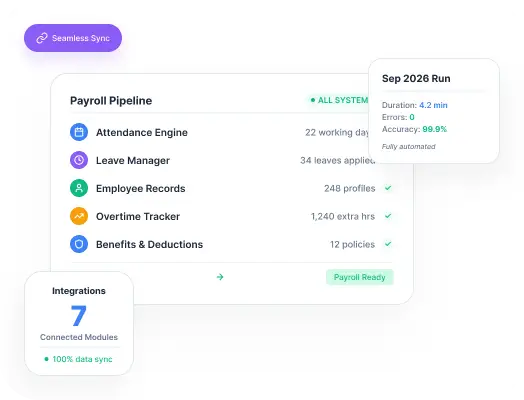The height and width of the screenshot is (400, 524).
Task: Click the Payroll Pipeline heading
Action: (111, 101)
